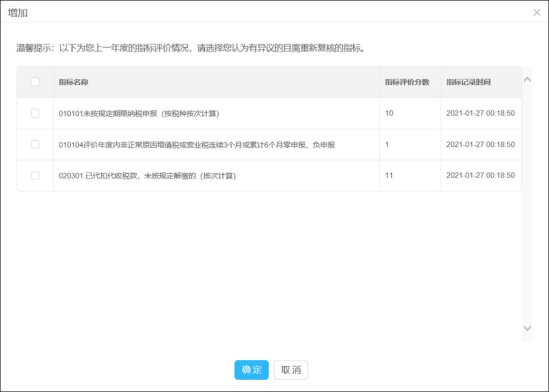This screenshot has width=549, height=392.
Task: Tick the checkbox for indicator 010104
Action: (x=35, y=144)
